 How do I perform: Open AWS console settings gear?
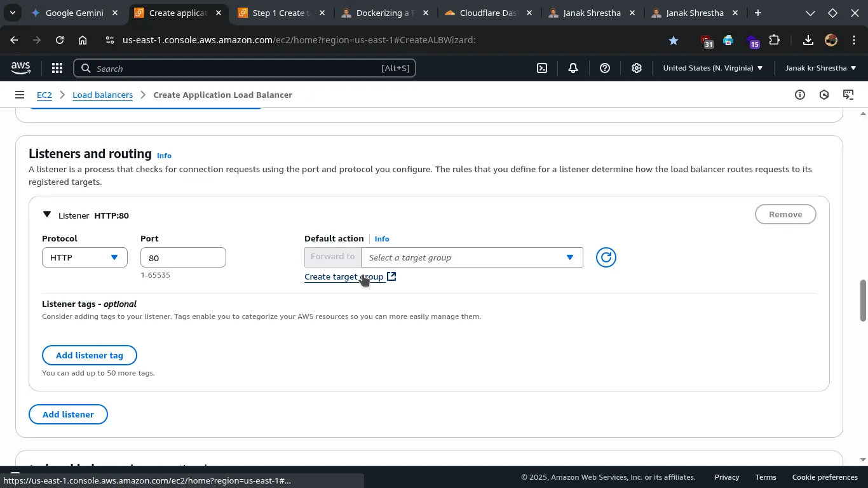[x=637, y=68]
